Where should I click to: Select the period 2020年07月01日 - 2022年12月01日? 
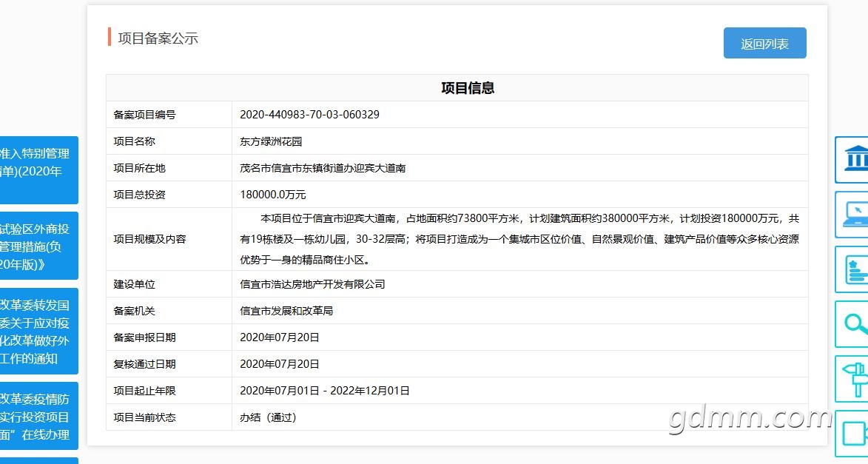coord(324,390)
